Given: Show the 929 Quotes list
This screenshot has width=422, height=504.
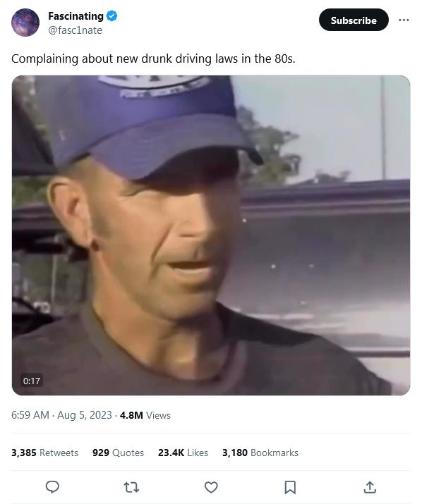Looking at the screenshot, I should coord(118,453).
